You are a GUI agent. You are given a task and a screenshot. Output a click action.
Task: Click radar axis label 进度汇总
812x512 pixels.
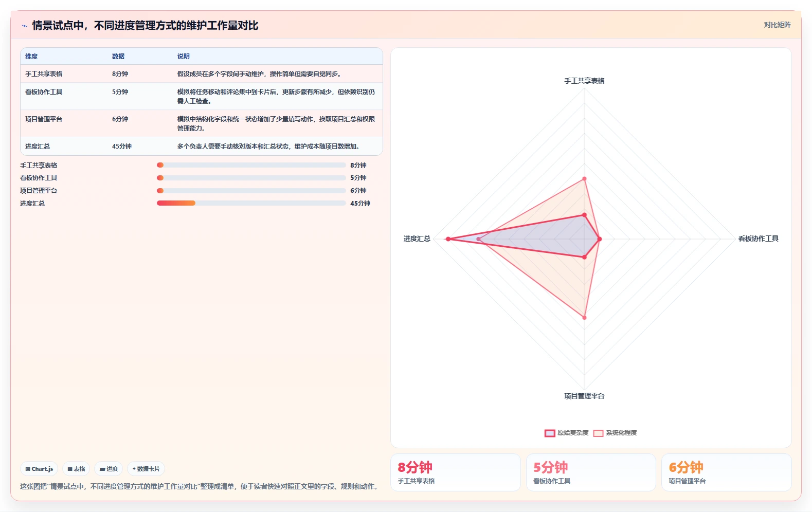click(417, 239)
